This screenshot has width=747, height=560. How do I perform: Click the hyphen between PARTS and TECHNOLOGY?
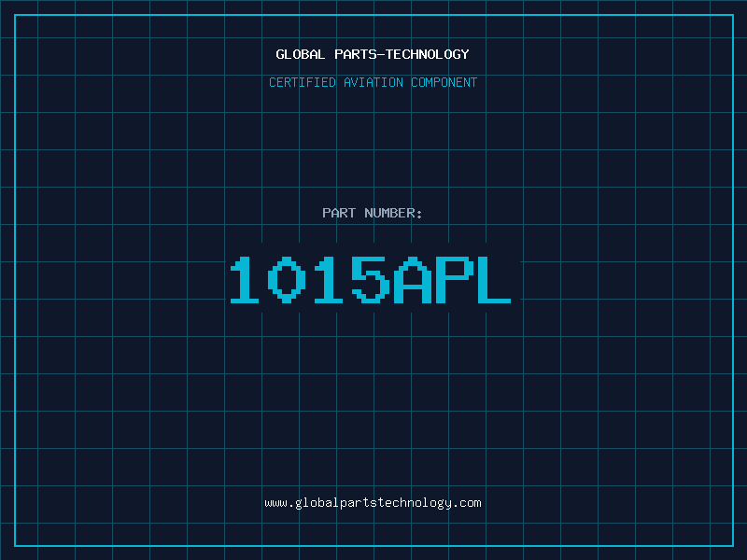(x=381, y=54)
